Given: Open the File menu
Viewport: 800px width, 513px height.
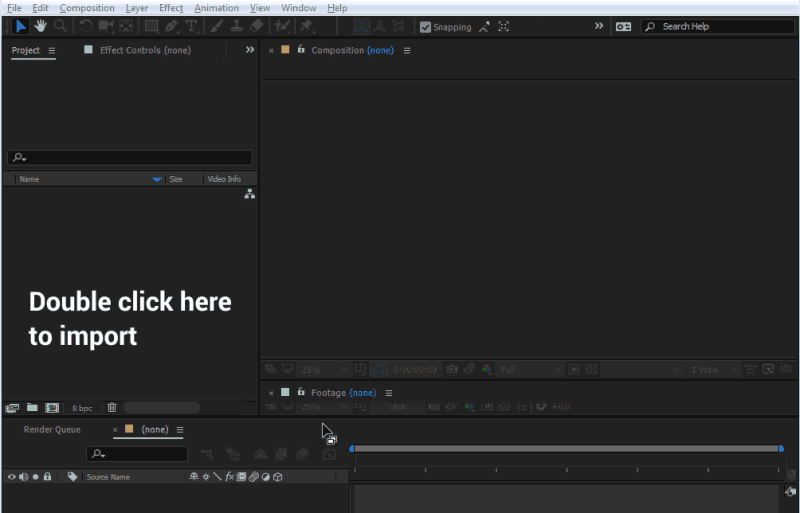Looking at the screenshot, I should click(x=14, y=8).
